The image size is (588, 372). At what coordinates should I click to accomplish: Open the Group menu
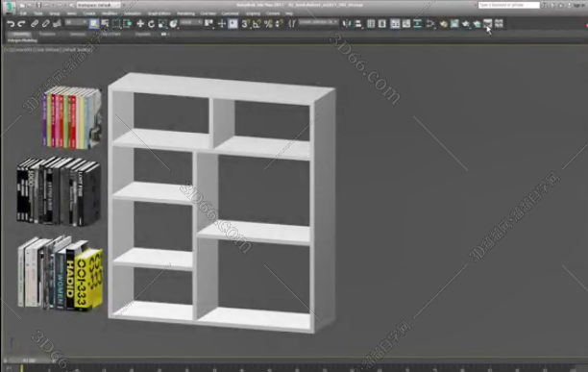coord(55,13)
